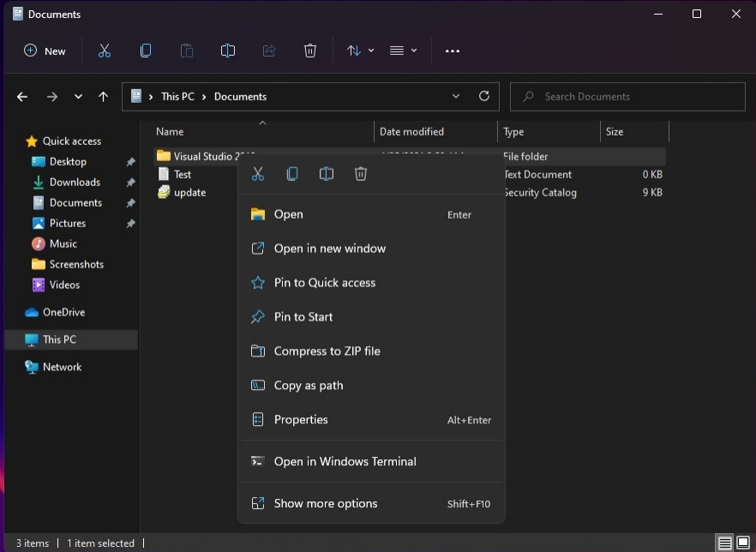This screenshot has height=552, width=756.
Task: Switch to details view in status bar
Action: 724,543
